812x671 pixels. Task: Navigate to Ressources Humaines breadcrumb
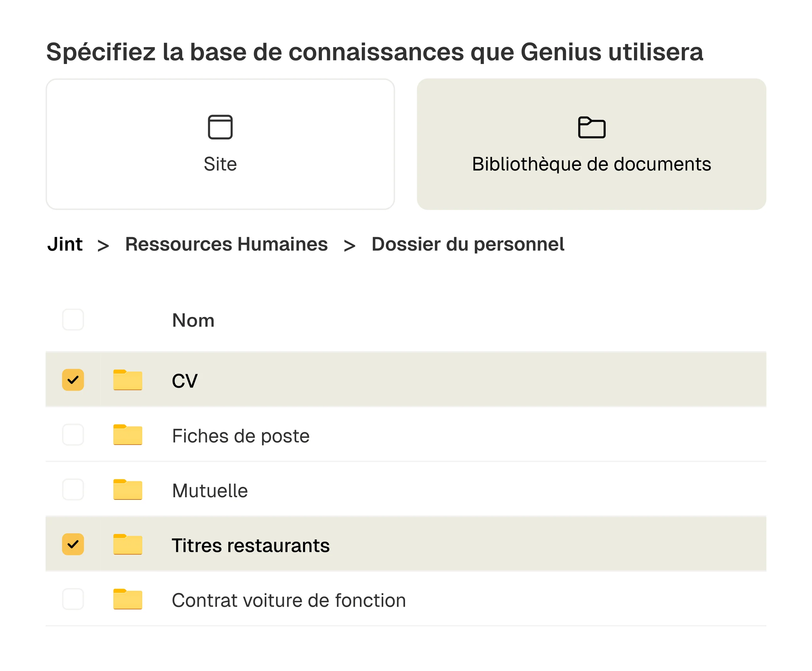pos(226,244)
